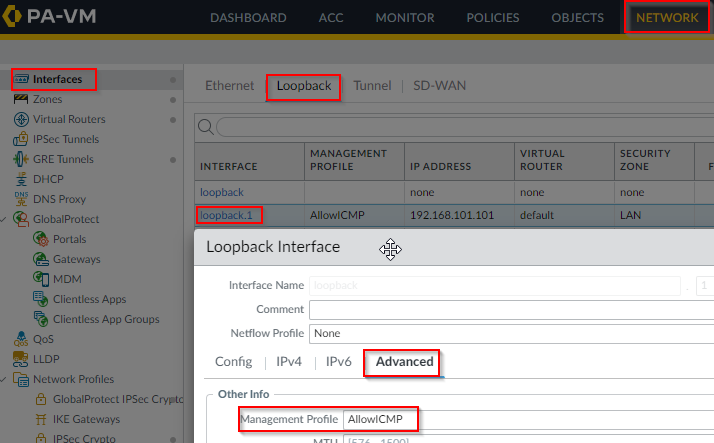Click the DNS Proxy icon
This screenshot has width=714, height=443.
pyautogui.click(x=21, y=199)
